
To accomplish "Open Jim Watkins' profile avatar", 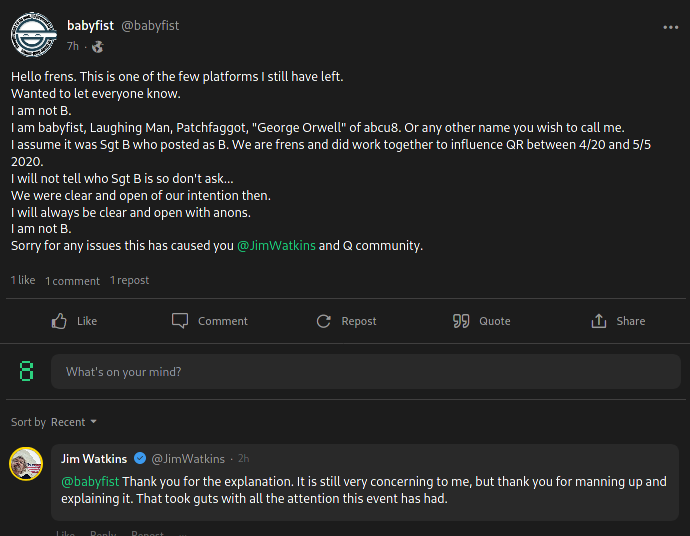I will (x=26, y=464).
